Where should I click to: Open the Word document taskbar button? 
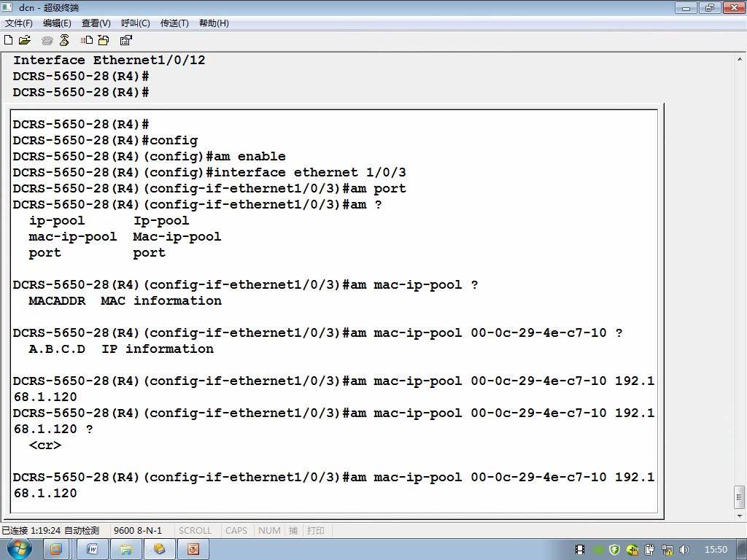(x=92, y=549)
